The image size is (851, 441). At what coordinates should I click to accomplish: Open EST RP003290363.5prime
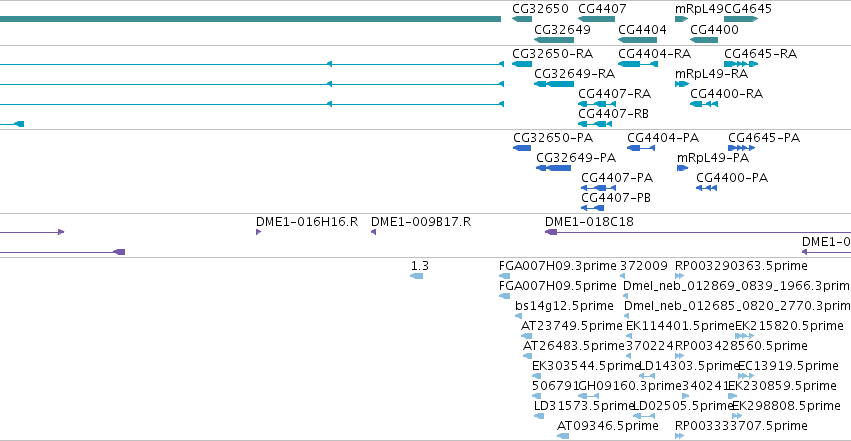pyautogui.click(x=741, y=266)
